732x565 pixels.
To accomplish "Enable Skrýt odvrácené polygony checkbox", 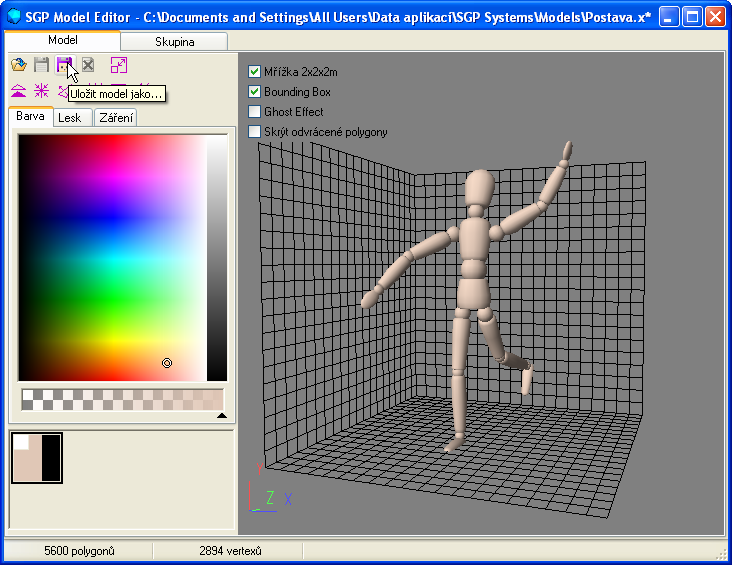I will [254, 132].
